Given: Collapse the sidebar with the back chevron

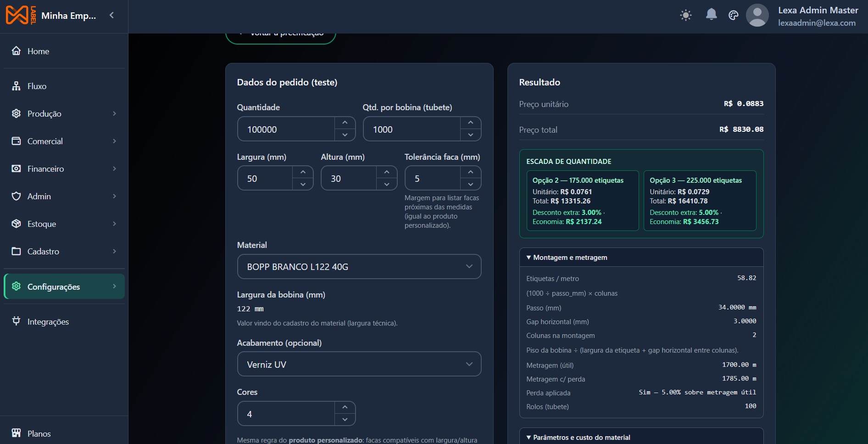Looking at the screenshot, I should click(111, 15).
